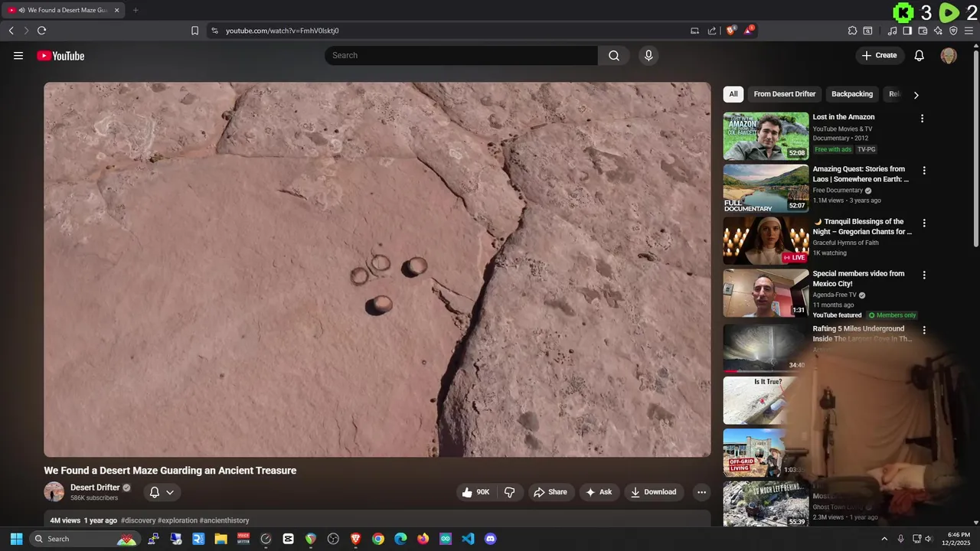Click the Create button
This screenshot has height=551, width=980.
[x=879, y=55]
